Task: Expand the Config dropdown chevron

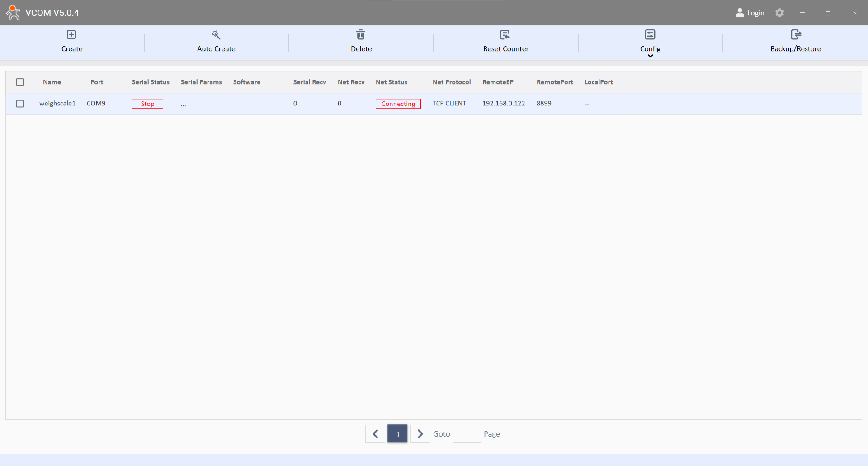Action: (x=651, y=56)
